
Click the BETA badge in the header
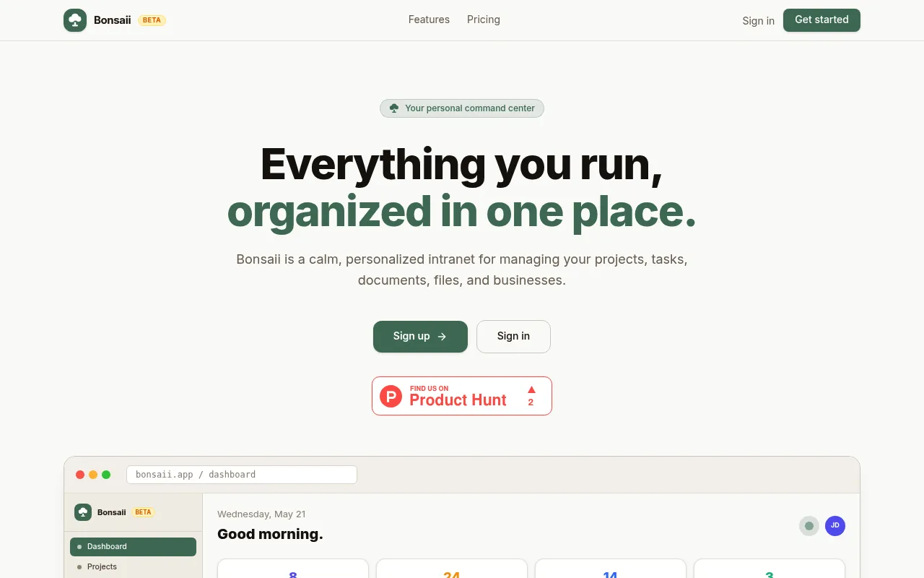pyautogui.click(x=152, y=20)
